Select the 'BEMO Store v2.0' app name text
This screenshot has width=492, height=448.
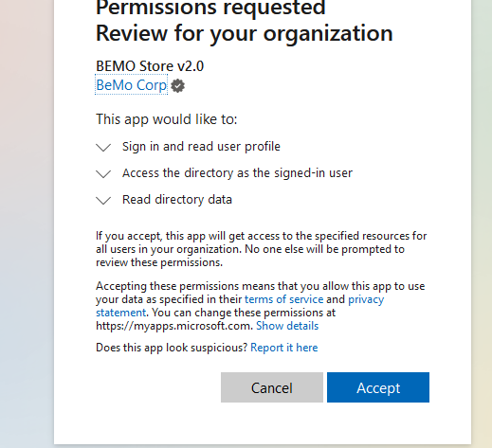[x=150, y=66]
